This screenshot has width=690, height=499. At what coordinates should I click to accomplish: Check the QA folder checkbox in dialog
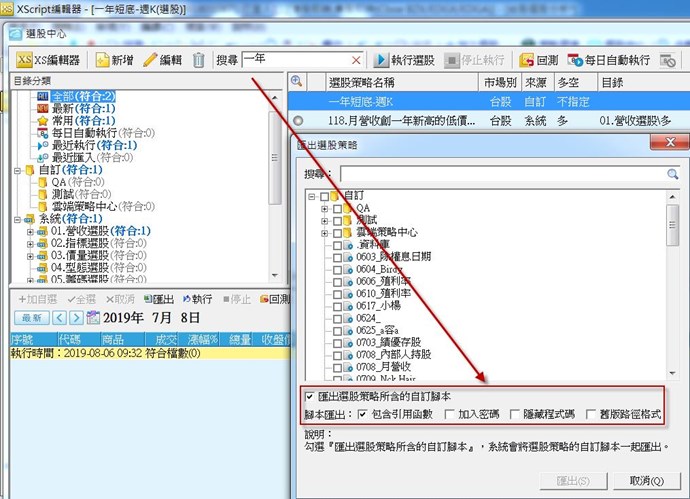[338, 209]
